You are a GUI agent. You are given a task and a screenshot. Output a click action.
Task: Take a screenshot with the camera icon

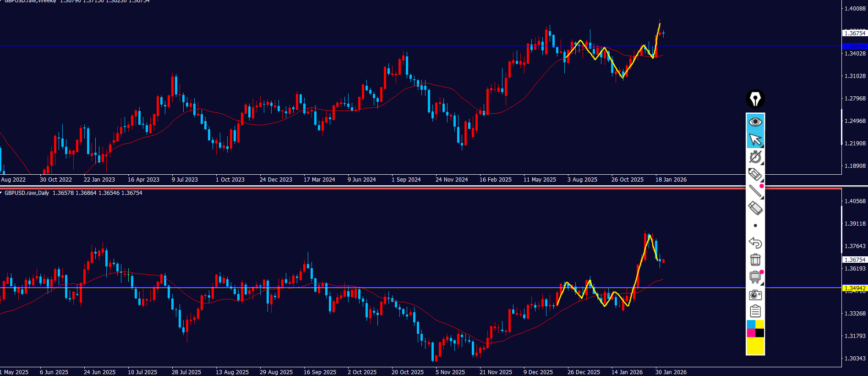[x=755, y=294]
